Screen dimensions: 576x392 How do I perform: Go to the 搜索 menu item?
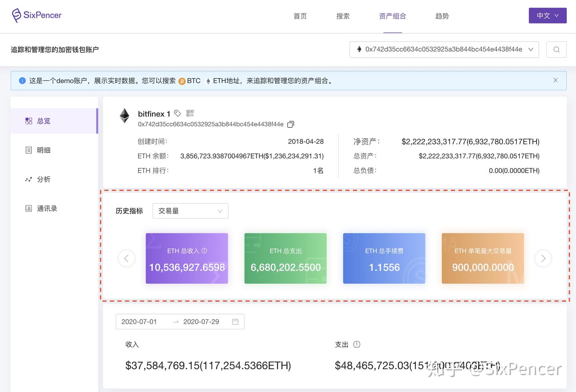[x=343, y=16]
